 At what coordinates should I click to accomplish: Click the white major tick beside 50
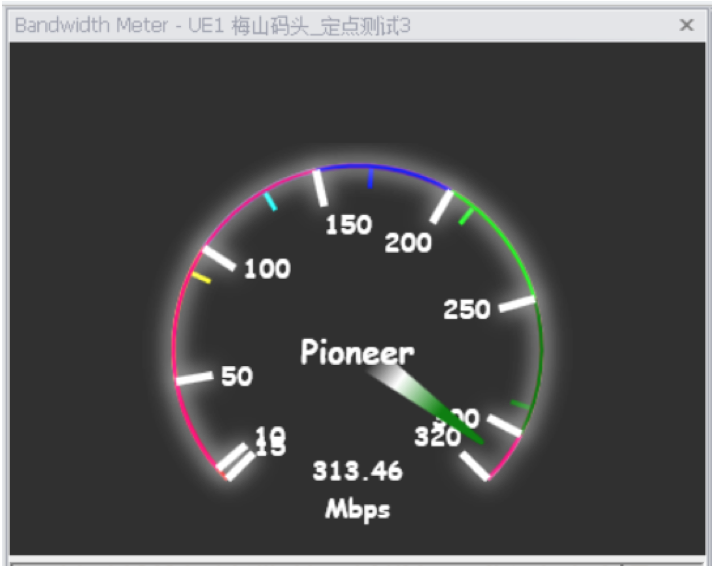click(x=194, y=378)
